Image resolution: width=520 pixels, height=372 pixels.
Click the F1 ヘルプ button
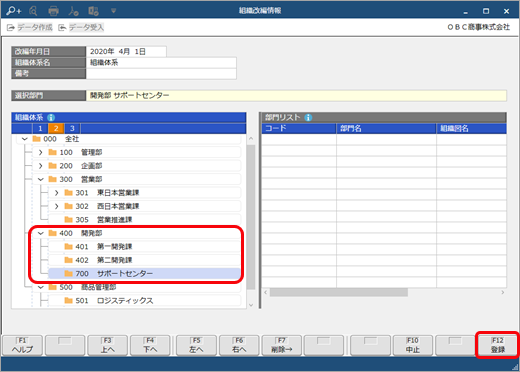point(22,345)
